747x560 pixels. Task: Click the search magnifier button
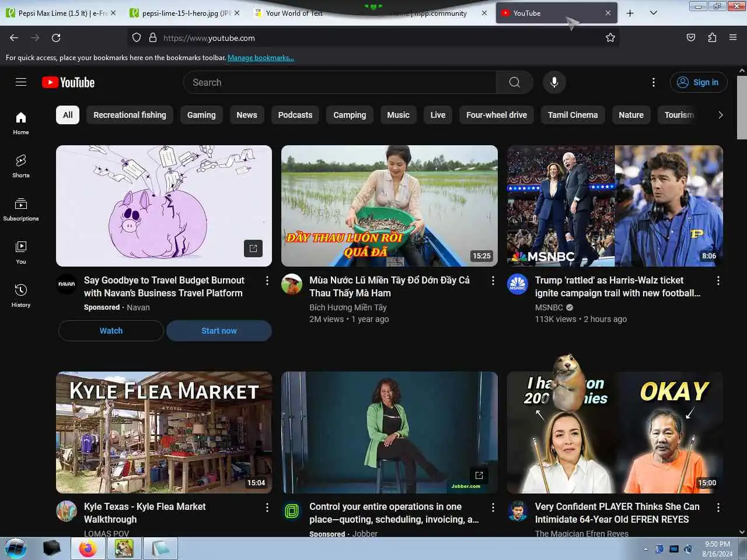(x=514, y=82)
